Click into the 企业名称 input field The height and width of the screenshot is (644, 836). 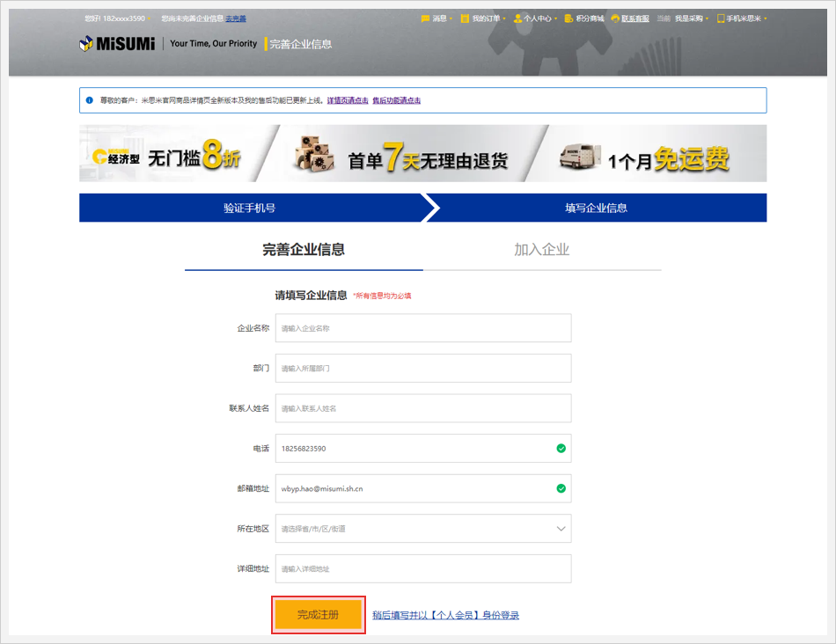422,328
